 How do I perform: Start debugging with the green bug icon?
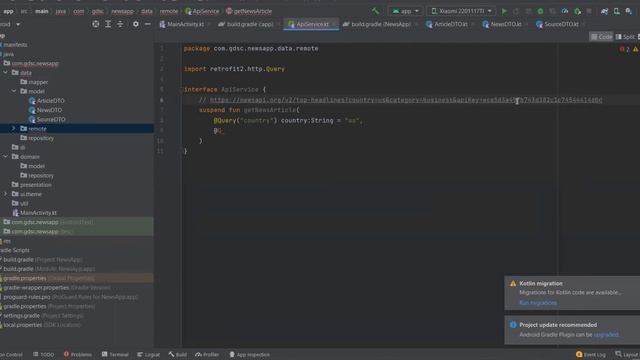[540, 11]
